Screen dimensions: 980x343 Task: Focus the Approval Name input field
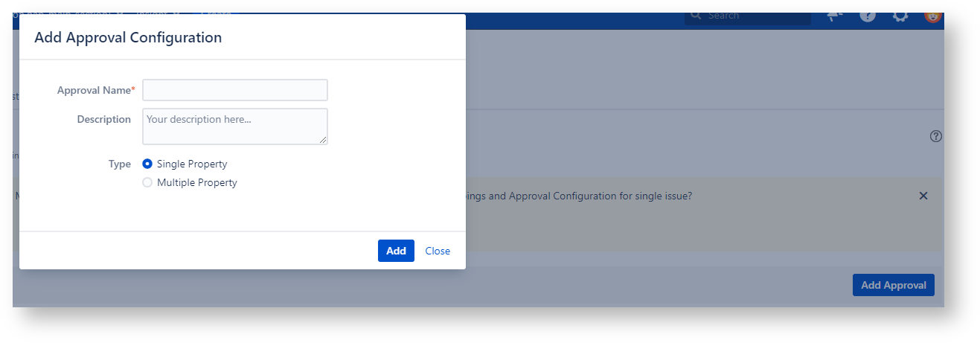pyautogui.click(x=235, y=90)
